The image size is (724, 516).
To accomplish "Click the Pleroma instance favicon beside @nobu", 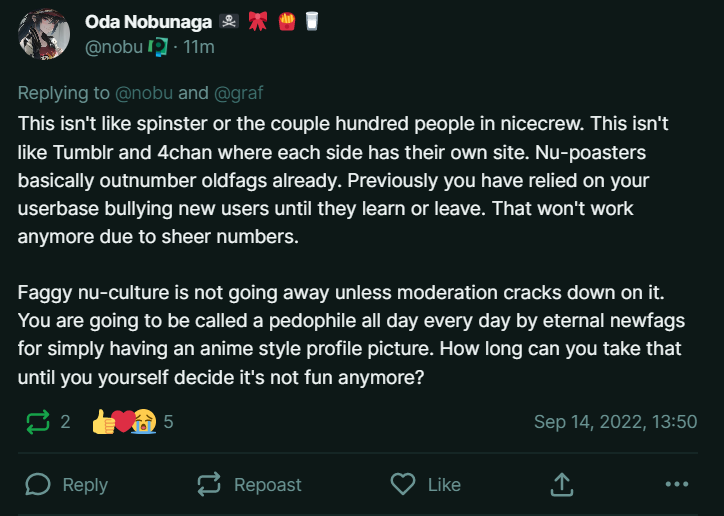I will click(x=158, y=47).
